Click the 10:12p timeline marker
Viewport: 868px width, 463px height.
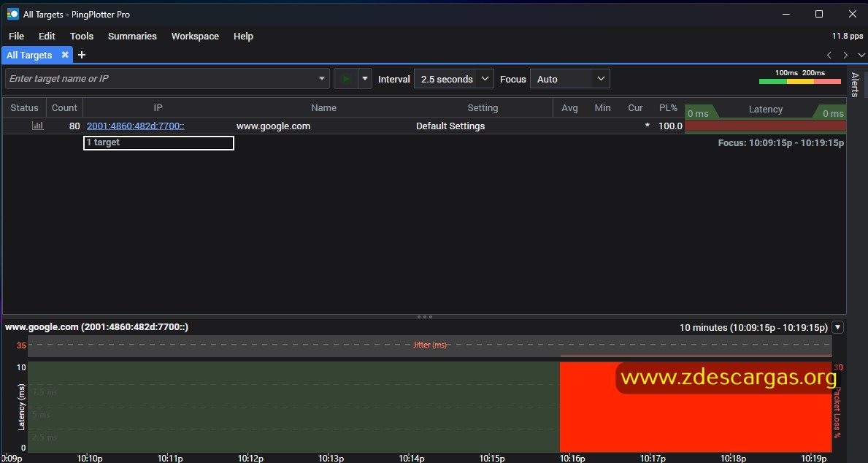coord(250,458)
